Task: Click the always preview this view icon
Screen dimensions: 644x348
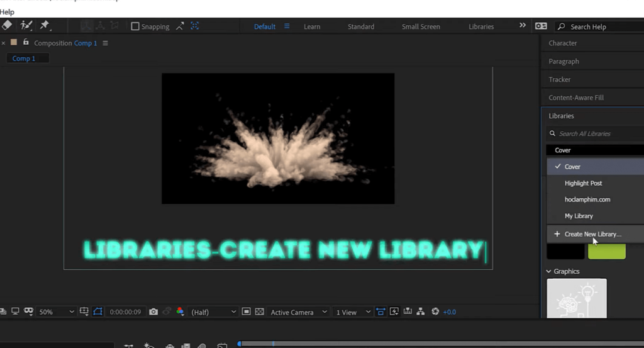Action: pyautogui.click(x=3, y=312)
